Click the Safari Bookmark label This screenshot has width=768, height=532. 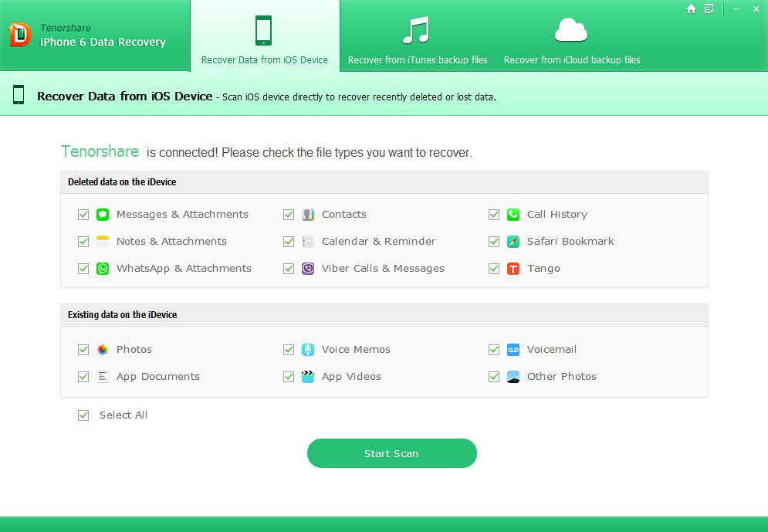[570, 242]
